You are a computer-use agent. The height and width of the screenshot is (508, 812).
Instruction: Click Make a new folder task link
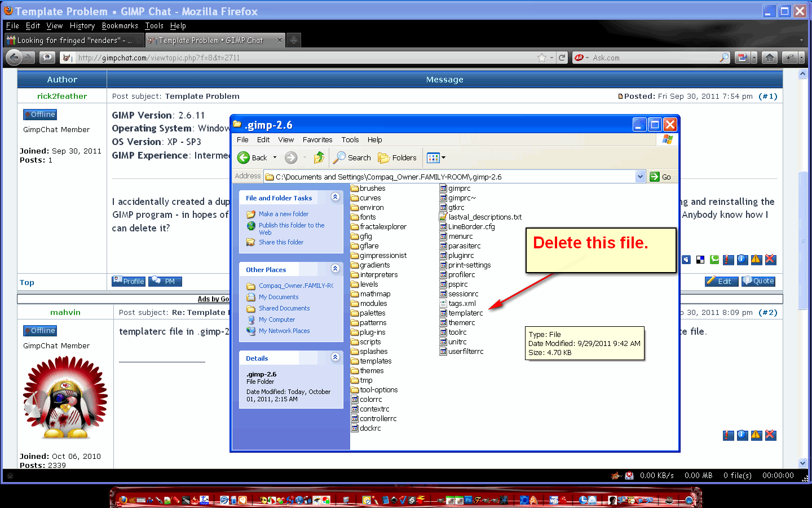pyautogui.click(x=284, y=214)
